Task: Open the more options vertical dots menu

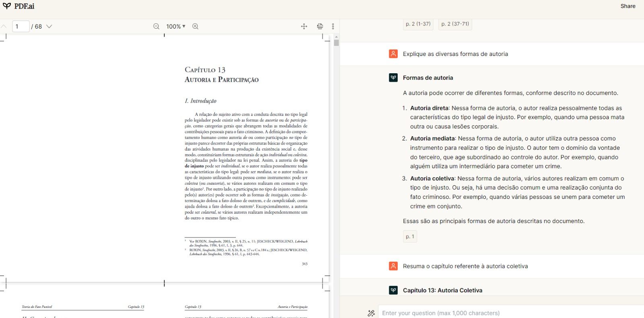Action: [333, 27]
